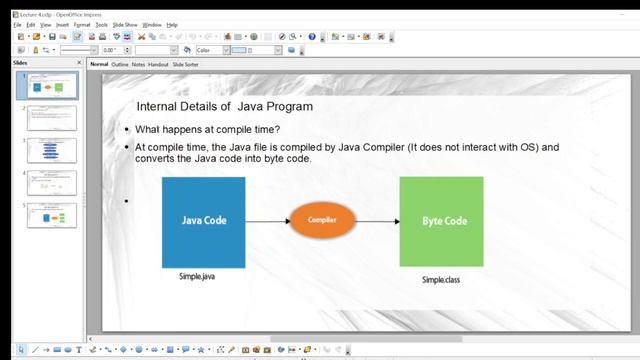Click the Line Width spinner arrows

[127, 50]
